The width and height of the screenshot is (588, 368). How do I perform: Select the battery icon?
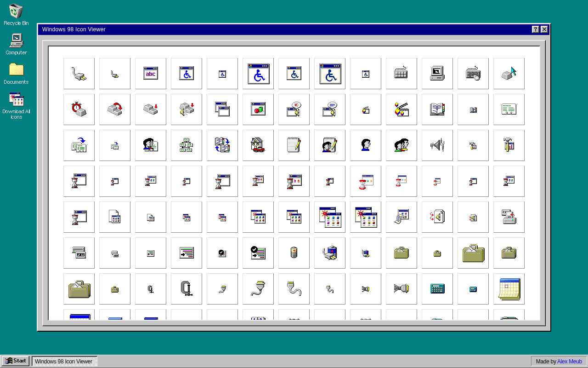click(294, 253)
